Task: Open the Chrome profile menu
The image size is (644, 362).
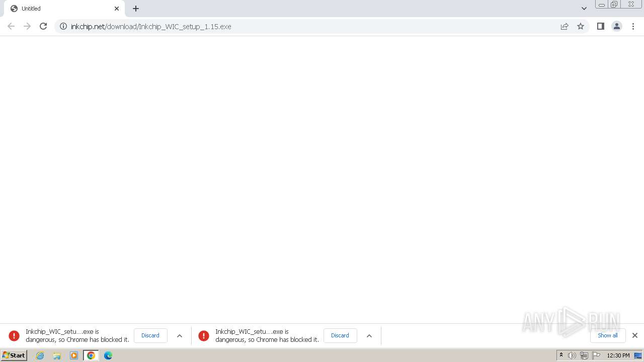Action: pyautogui.click(x=617, y=26)
